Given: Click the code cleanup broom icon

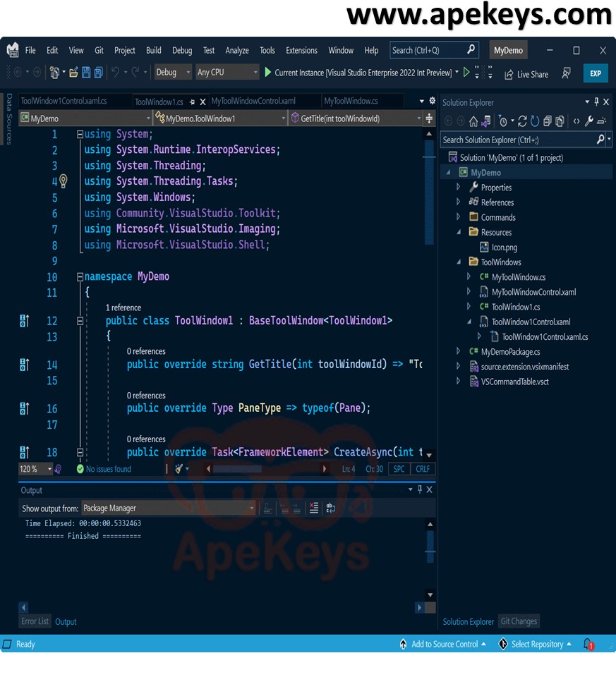Looking at the screenshot, I should coord(179,469).
